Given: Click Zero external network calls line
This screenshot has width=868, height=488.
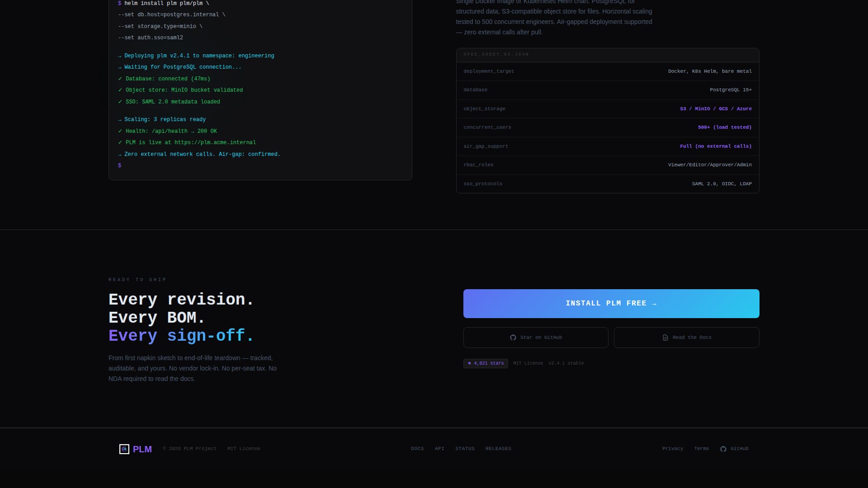Looking at the screenshot, I should 199,154.
